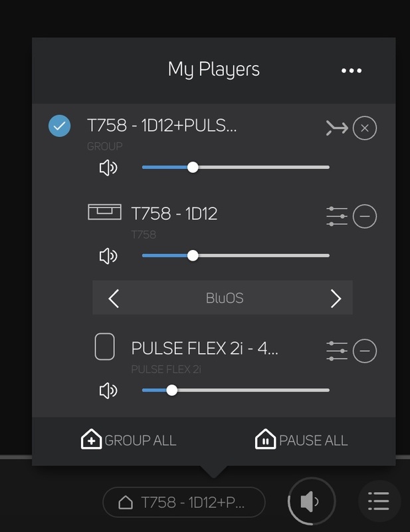
Task: Click the group output routing arrow icon
Action: (337, 128)
